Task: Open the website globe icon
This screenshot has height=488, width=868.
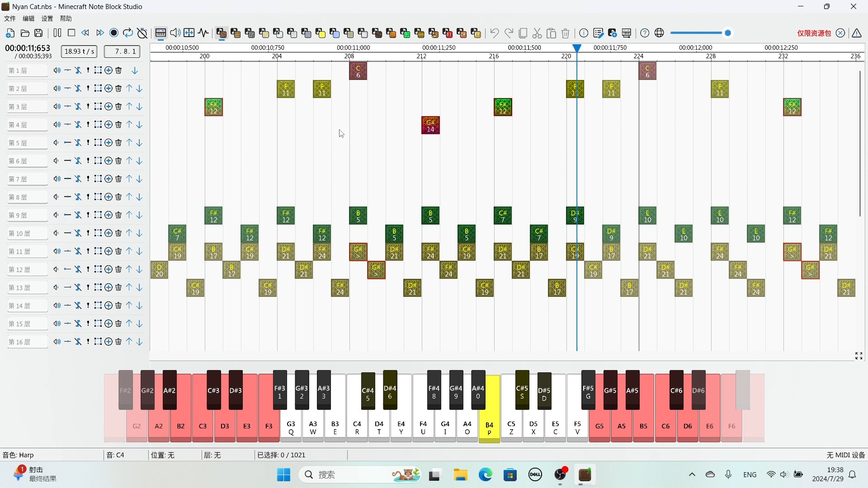Action: tap(660, 33)
